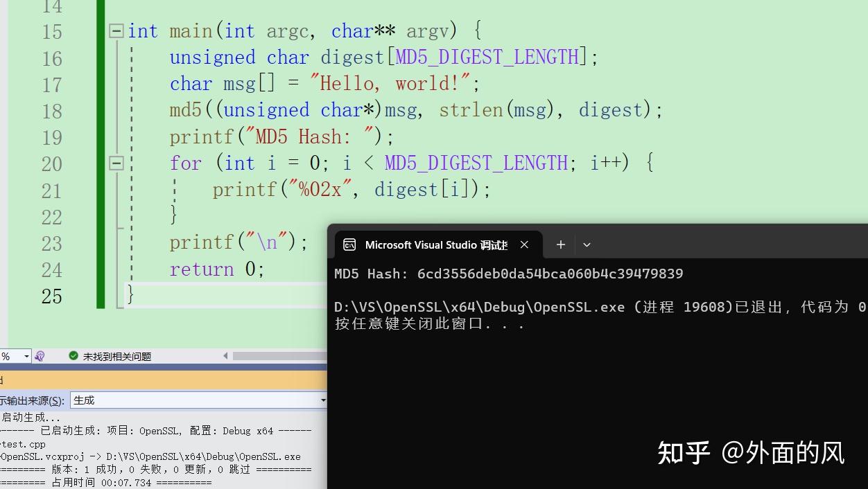Click the OpenSSL.vcxproj output path line

coord(150,456)
